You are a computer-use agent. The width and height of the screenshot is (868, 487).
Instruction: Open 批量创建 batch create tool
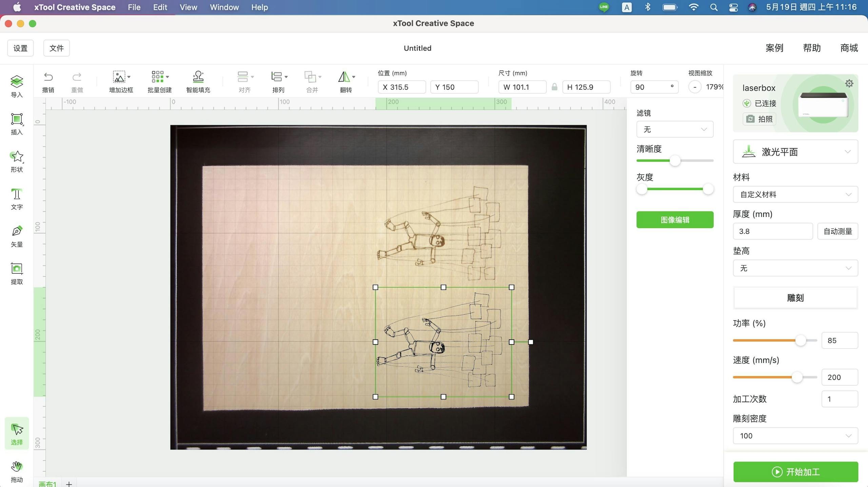pyautogui.click(x=157, y=77)
